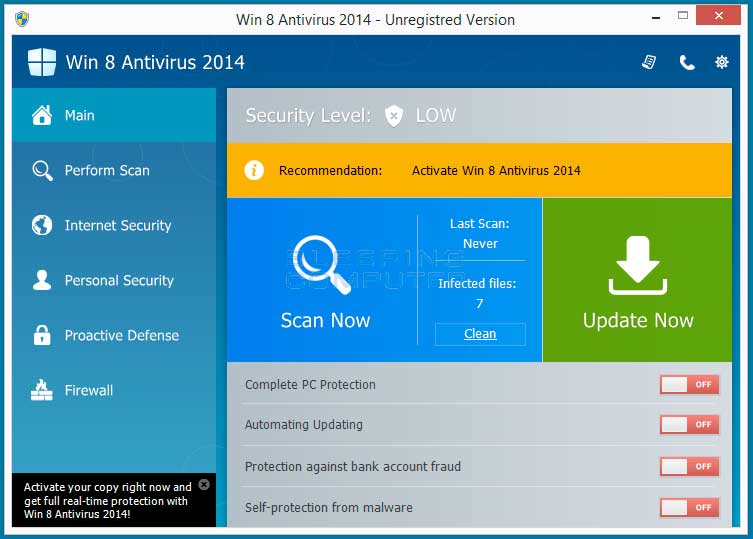Toggle Self-protection from malware switch
Image resolution: width=753 pixels, height=539 pixels.
[x=689, y=507]
